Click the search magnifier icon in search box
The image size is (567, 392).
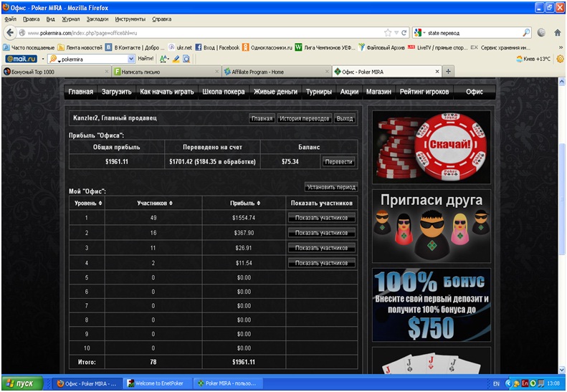526,33
